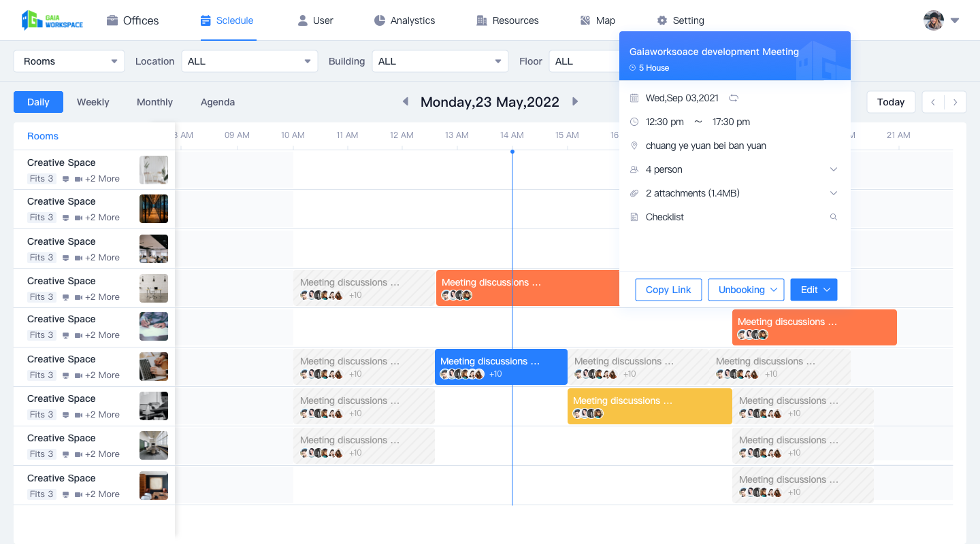Open the Rooms dropdown filter

click(x=69, y=61)
